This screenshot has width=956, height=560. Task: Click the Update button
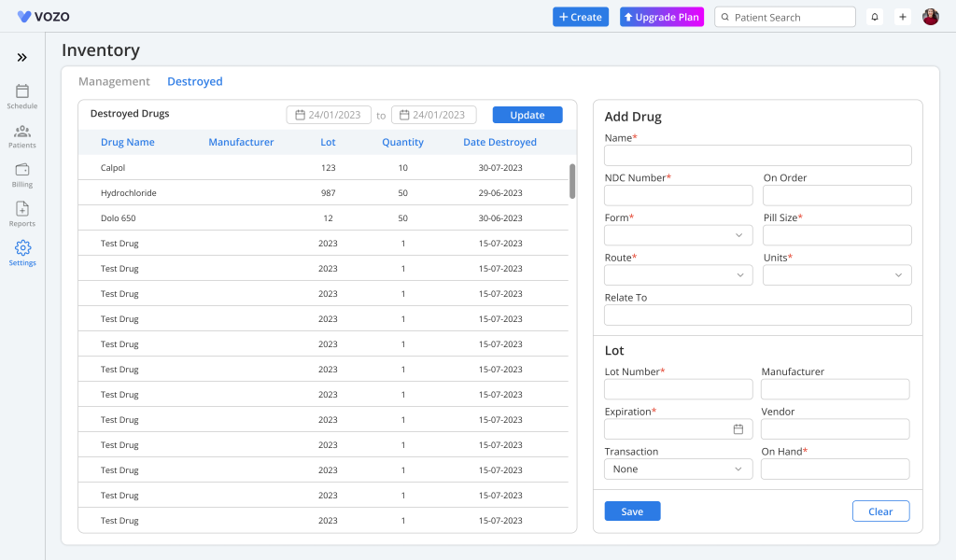point(527,115)
